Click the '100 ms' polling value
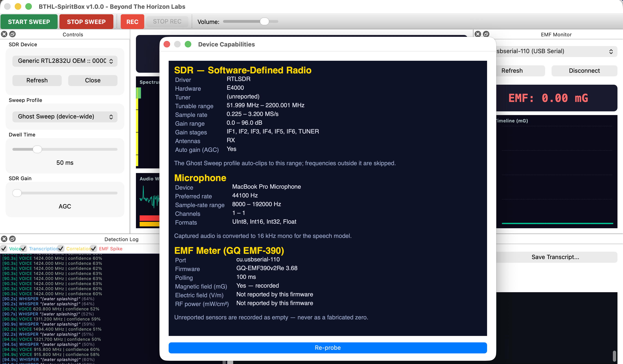 click(246, 277)
